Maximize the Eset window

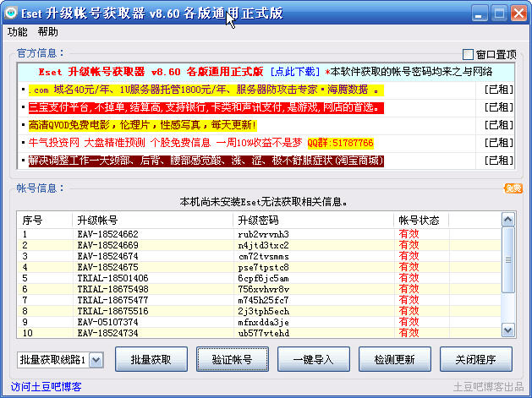coord(499,13)
